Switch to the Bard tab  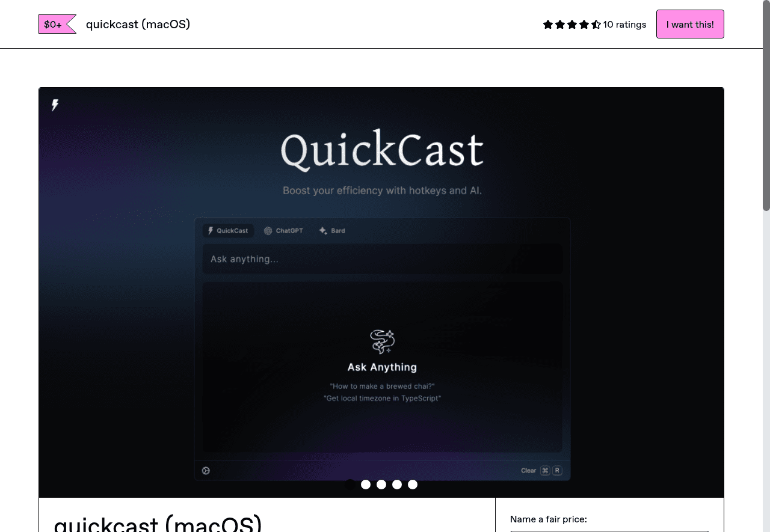(332, 230)
